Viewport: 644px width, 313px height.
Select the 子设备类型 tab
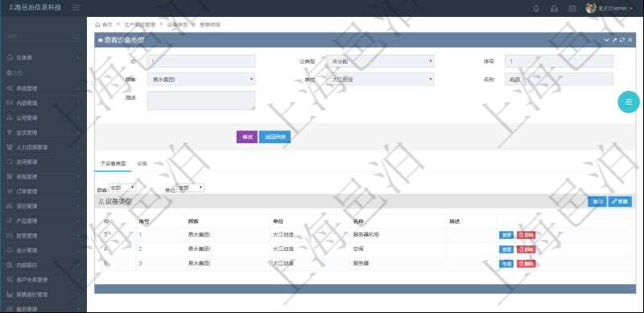[113, 163]
